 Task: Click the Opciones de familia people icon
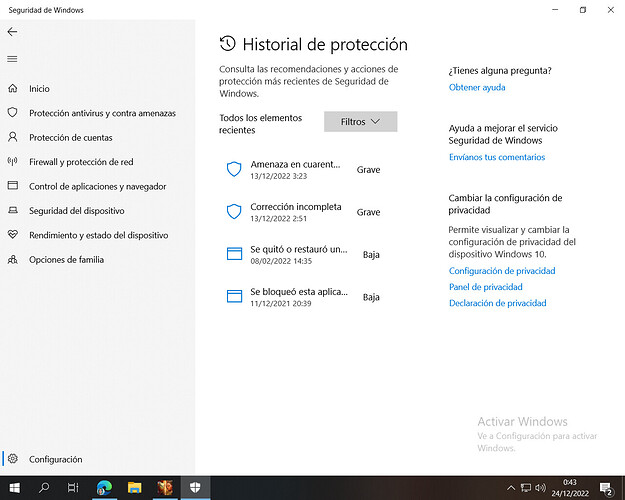pos(13,260)
